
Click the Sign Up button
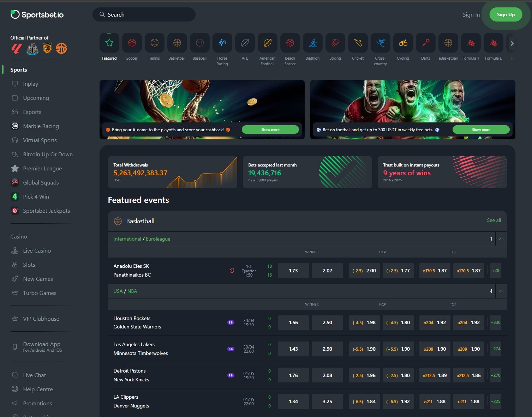pyautogui.click(x=506, y=14)
